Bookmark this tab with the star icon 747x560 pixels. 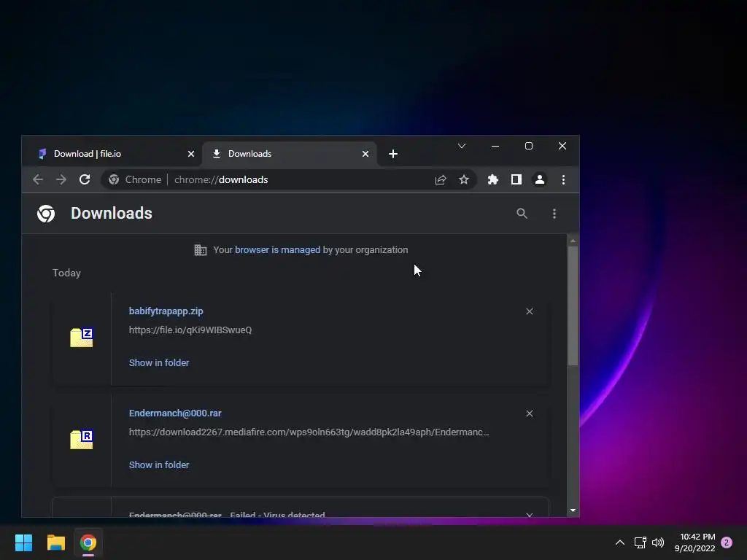click(x=463, y=179)
